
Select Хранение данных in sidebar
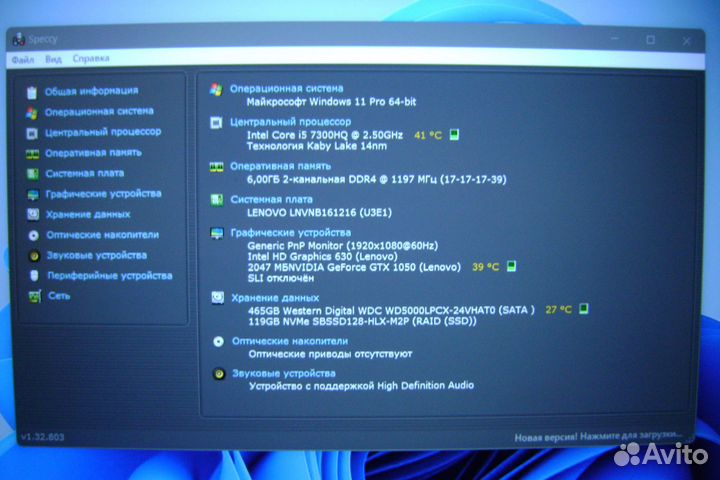88,215
